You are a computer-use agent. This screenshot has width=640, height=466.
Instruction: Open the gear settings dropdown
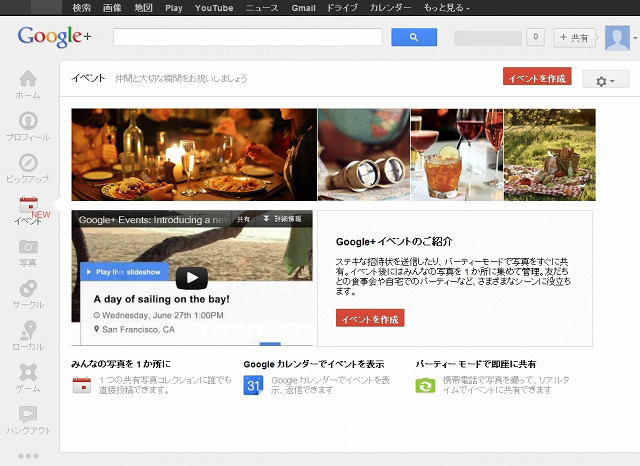click(x=606, y=80)
